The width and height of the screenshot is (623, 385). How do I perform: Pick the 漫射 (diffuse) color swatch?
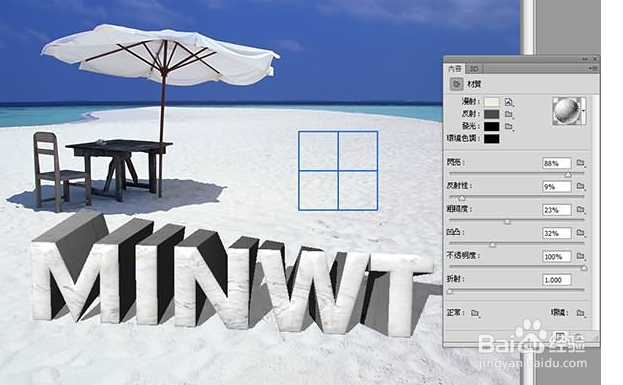click(491, 102)
